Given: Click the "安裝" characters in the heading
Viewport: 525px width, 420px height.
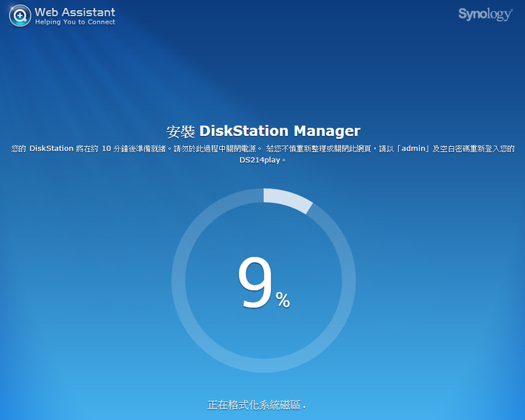Looking at the screenshot, I should (180, 131).
